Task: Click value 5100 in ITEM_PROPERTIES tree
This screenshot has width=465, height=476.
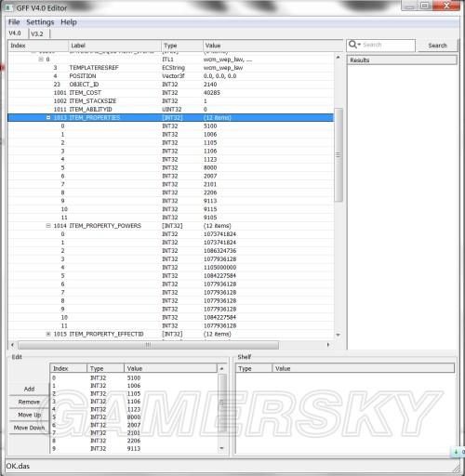Action: pyautogui.click(x=210, y=126)
